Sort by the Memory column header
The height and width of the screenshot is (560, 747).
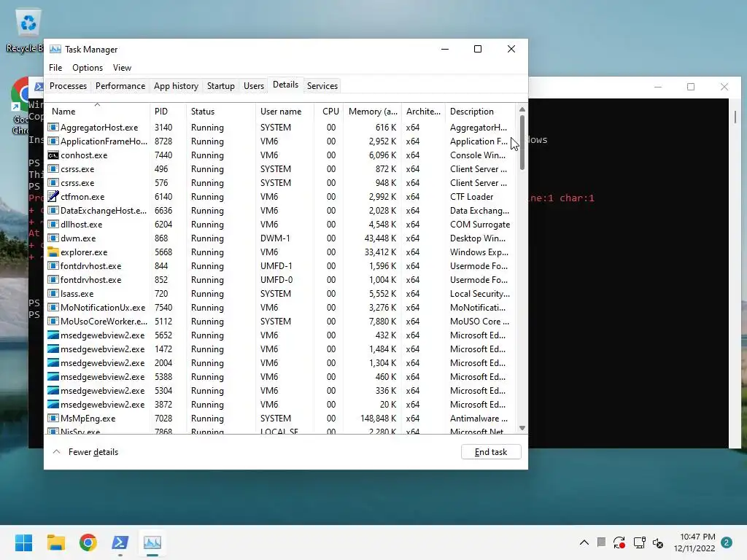pyautogui.click(x=373, y=112)
